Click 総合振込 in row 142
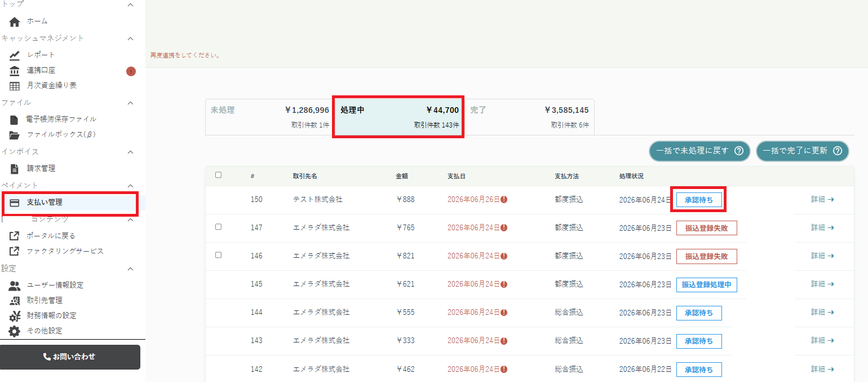Viewport: 868px width, 382px height. click(569, 370)
